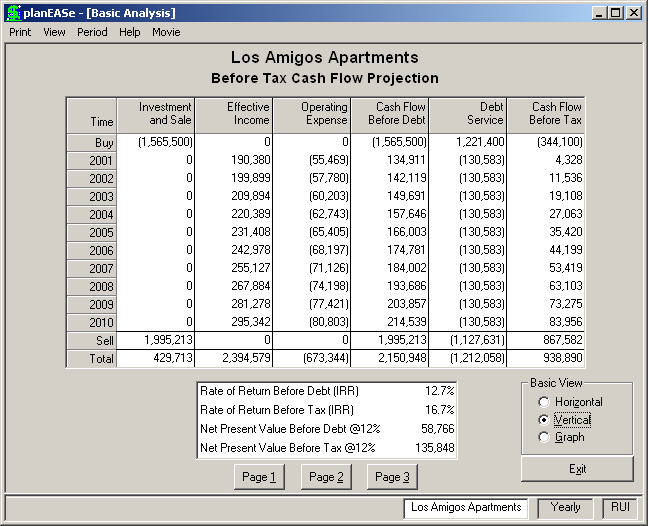The width and height of the screenshot is (648, 526).
Task: Open the Print menu
Action: click(x=20, y=32)
